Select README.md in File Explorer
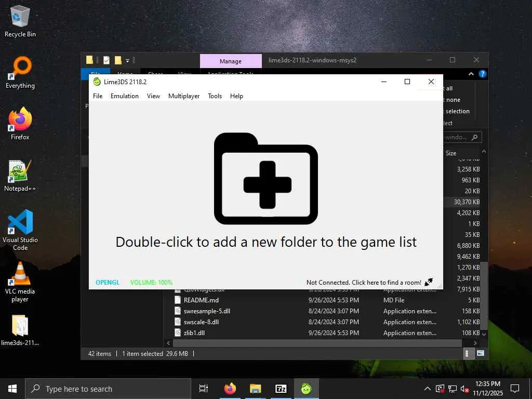532x399 pixels. coord(201,300)
